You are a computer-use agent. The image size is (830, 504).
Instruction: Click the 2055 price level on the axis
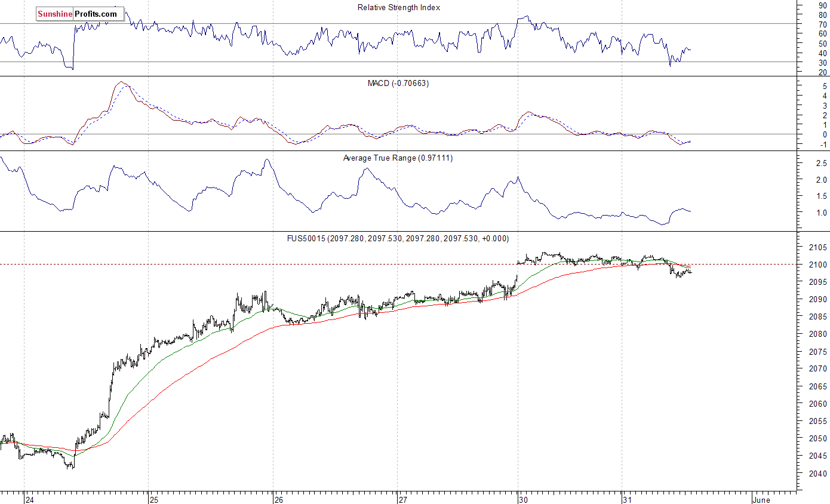click(819, 422)
